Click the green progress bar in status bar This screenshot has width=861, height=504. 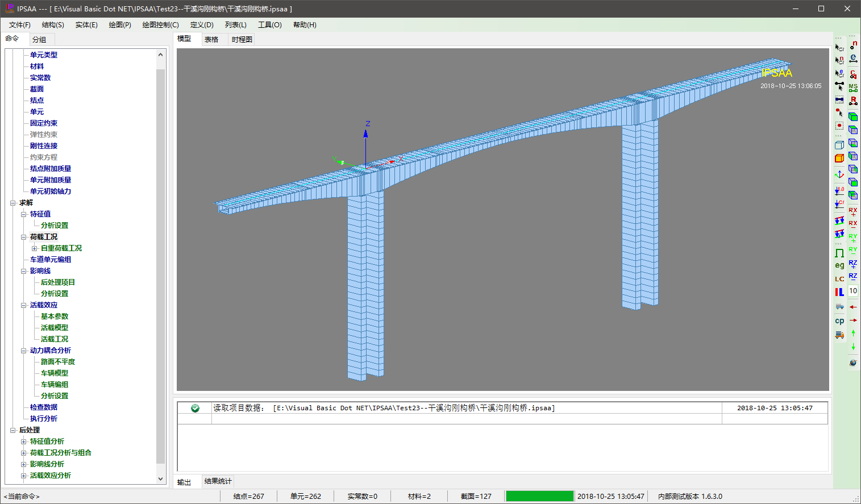coord(539,496)
